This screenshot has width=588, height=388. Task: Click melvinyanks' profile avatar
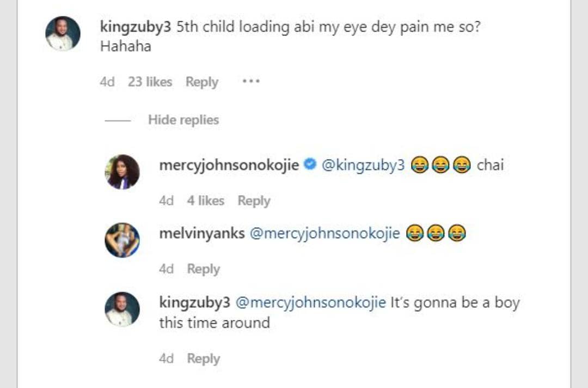(x=122, y=240)
